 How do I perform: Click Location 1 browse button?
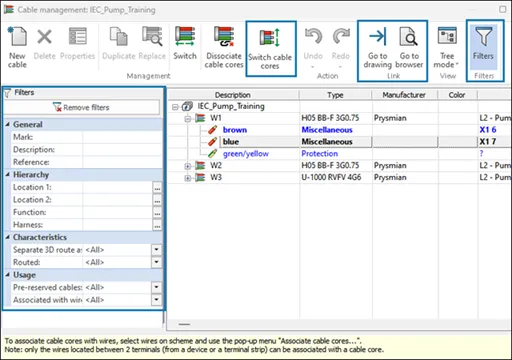pyautogui.click(x=157, y=188)
